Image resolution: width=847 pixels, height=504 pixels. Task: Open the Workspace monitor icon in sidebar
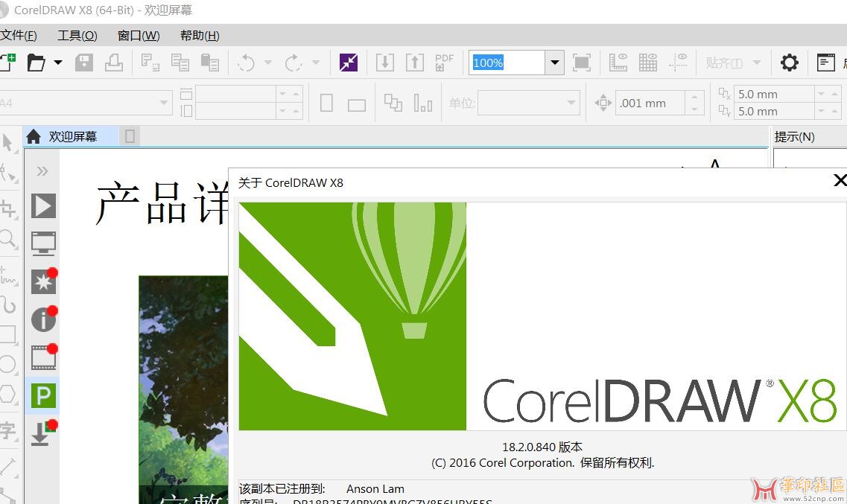(x=43, y=243)
